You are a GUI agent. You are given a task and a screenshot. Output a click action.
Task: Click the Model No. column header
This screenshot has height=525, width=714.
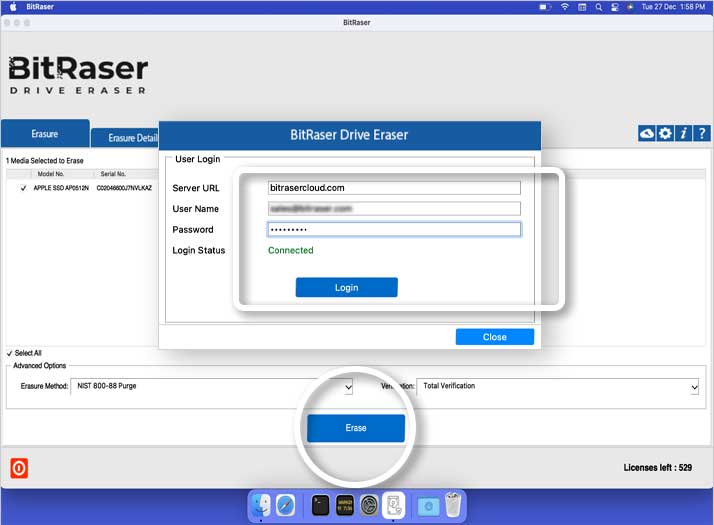coord(51,174)
